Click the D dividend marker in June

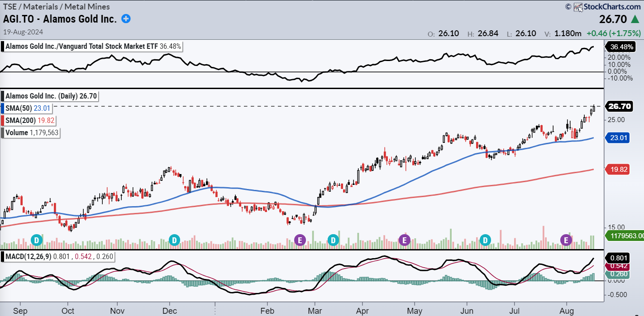pos(486,240)
